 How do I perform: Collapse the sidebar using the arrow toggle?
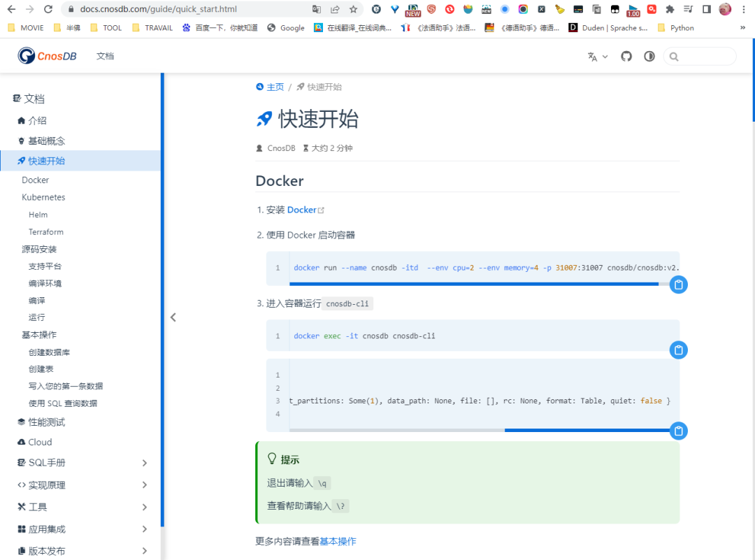tap(173, 317)
